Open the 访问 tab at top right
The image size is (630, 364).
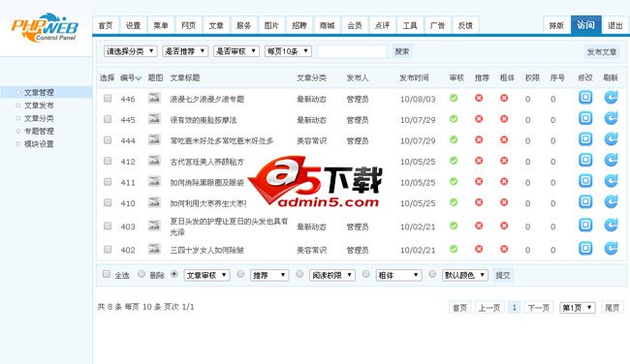point(585,25)
